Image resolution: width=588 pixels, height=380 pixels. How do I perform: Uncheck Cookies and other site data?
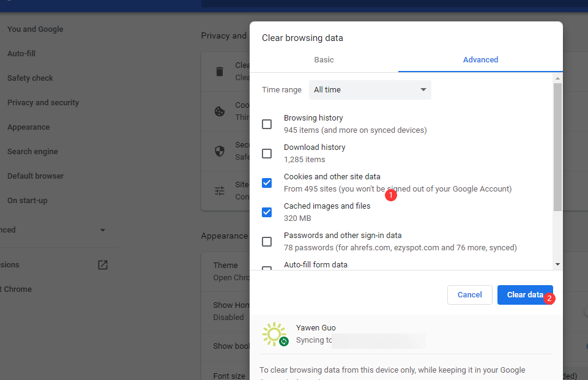(267, 183)
